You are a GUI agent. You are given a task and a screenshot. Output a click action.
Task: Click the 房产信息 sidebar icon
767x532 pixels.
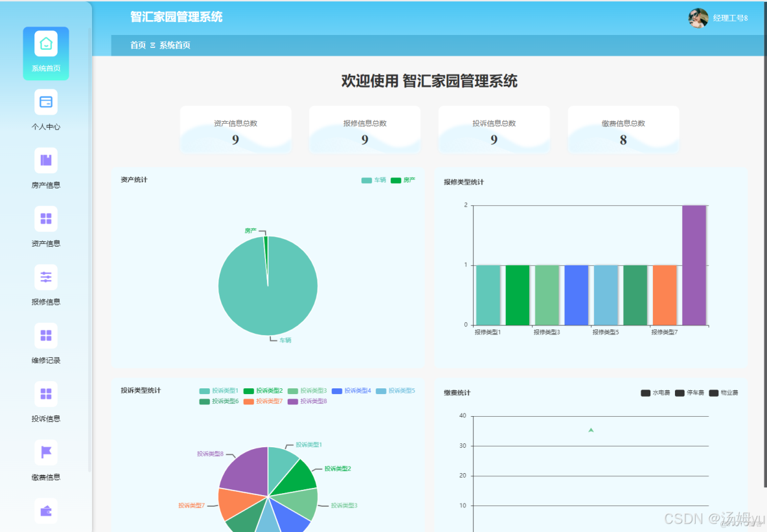point(45,160)
